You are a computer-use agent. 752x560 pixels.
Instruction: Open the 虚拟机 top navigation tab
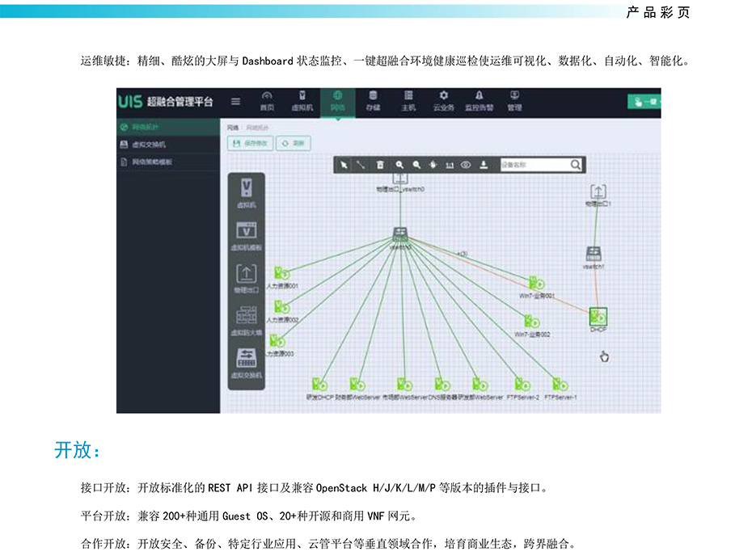pyautogui.click(x=302, y=101)
